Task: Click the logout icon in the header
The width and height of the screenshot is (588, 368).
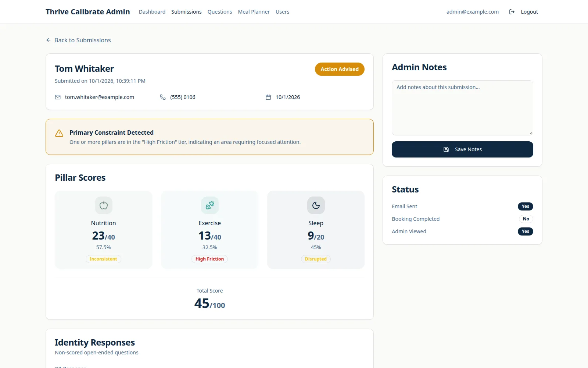Action: 512,12
